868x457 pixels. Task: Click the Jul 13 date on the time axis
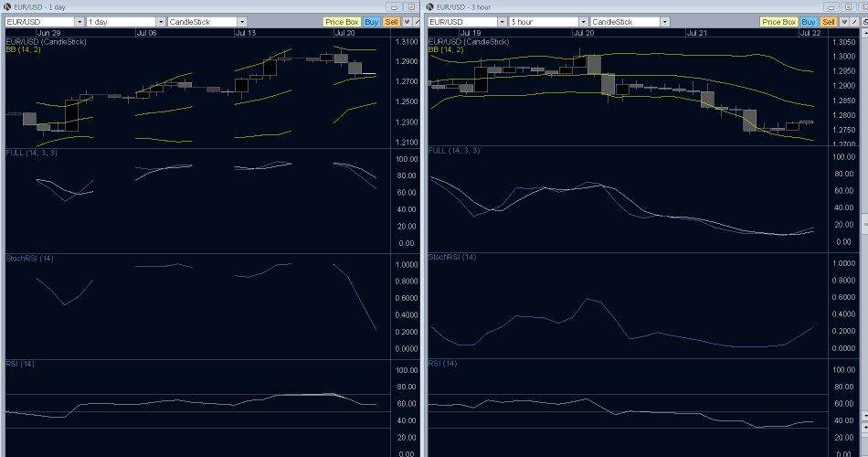click(x=245, y=33)
